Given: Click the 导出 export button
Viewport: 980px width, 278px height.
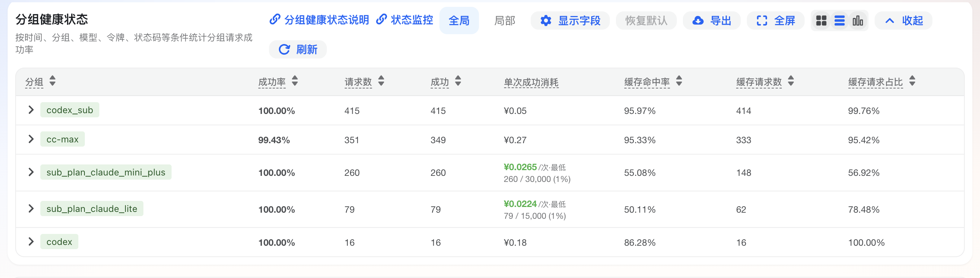Looking at the screenshot, I should 711,21.
